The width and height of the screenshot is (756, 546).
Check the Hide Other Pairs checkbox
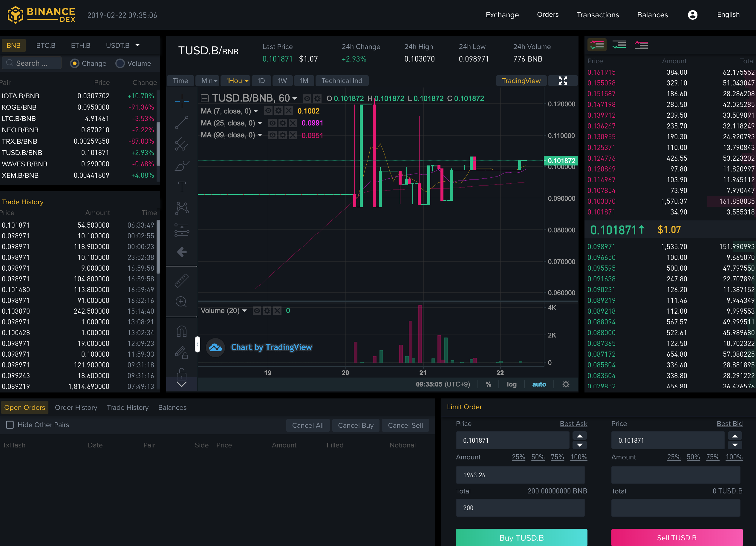click(10, 425)
